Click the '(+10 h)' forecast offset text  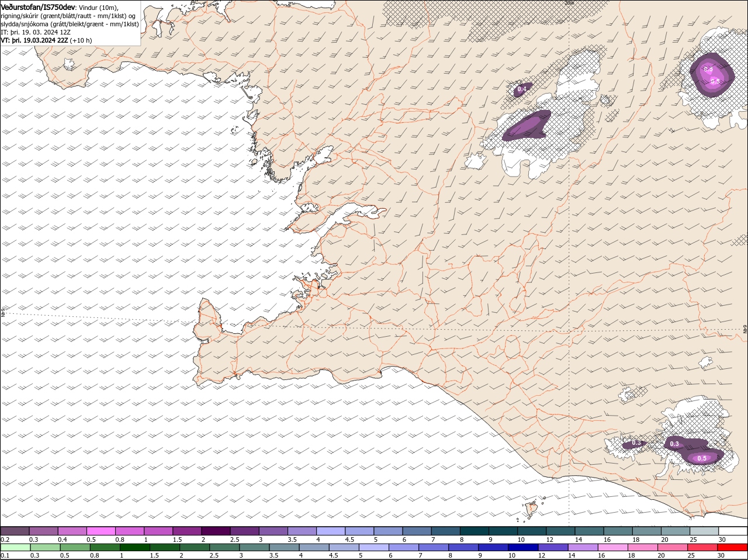click(81, 40)
